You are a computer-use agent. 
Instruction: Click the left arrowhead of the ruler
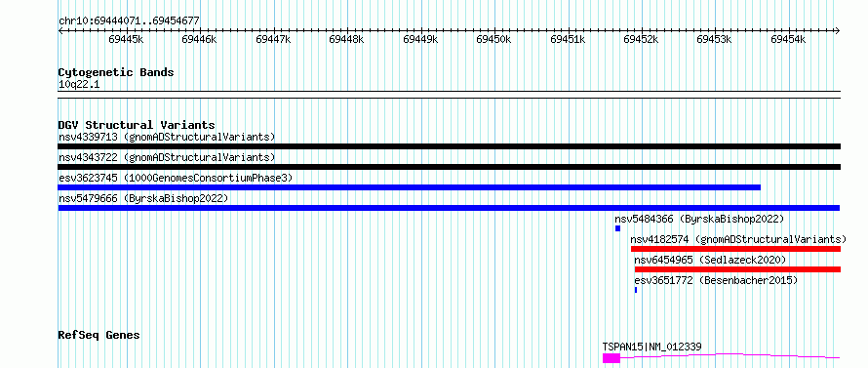tap(60, 30)
